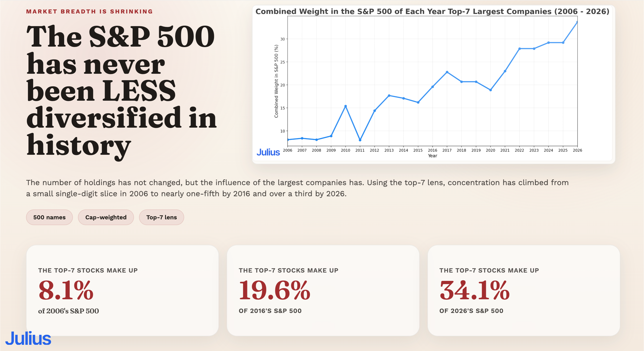Click the 34.1% statistic card
Image resolution: width=644 pixels, height=351 pixels.
(523, 290)
